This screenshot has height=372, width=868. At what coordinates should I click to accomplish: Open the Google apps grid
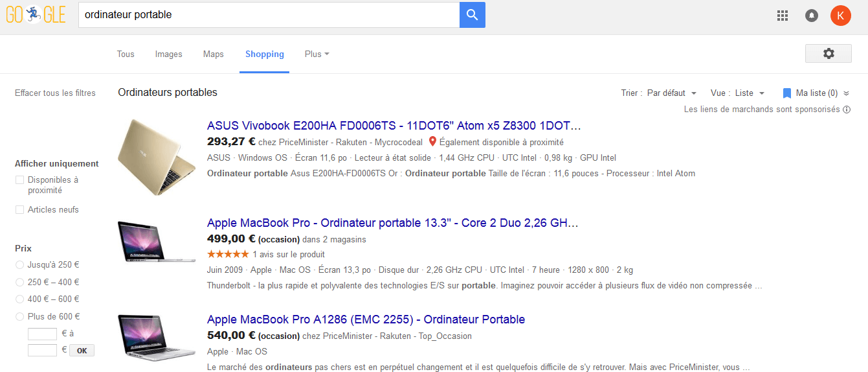pos(783,16)
